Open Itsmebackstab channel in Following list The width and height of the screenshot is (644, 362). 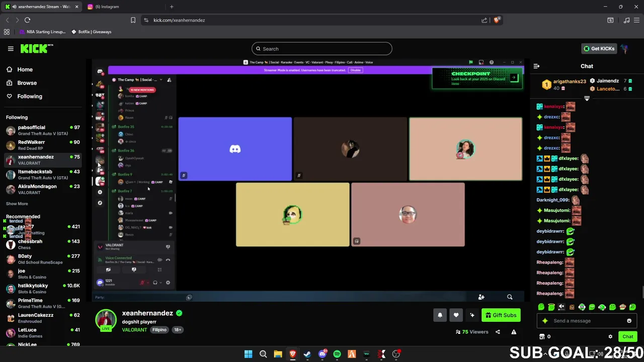tap(42, 174)
